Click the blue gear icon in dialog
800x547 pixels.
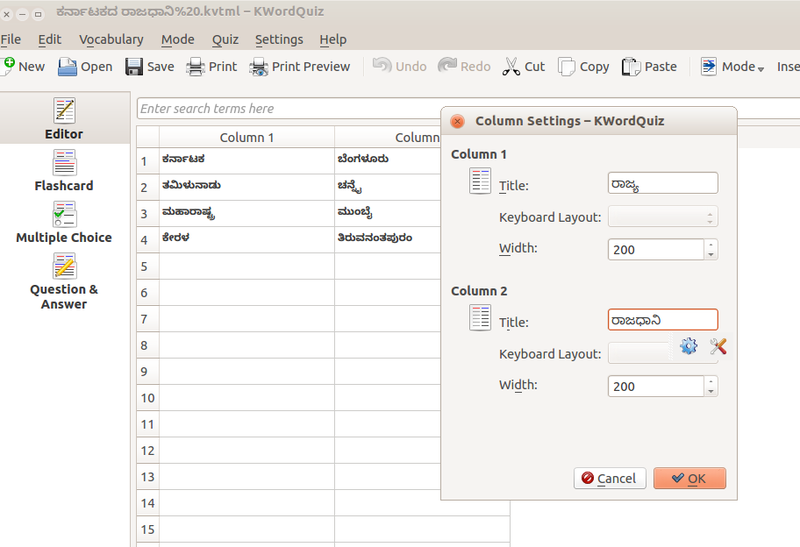click(x=688, y=346)
